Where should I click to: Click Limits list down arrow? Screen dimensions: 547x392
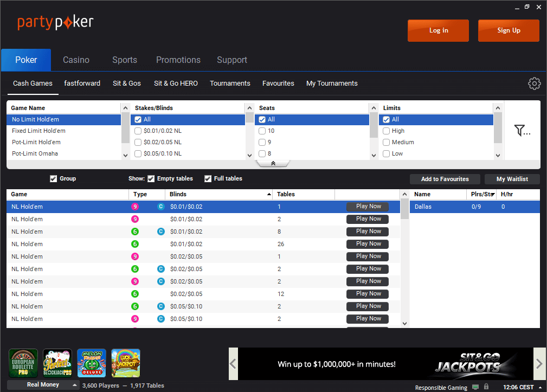tap(498, 156)
